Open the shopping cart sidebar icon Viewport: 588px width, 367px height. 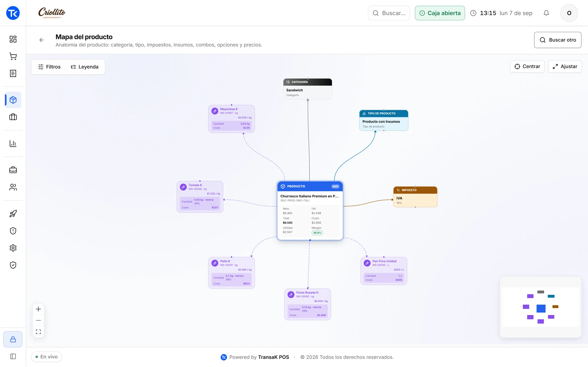(13, 56)
